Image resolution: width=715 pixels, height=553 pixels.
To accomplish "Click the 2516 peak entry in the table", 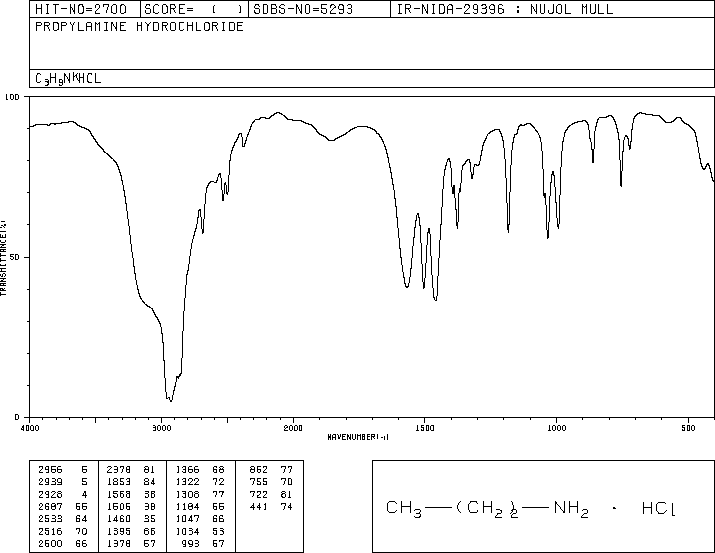I will [x=63, y=532].
